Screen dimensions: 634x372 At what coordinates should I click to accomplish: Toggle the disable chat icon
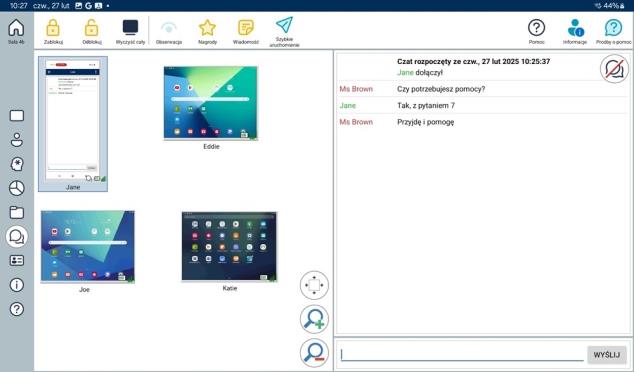coord(614,69)
